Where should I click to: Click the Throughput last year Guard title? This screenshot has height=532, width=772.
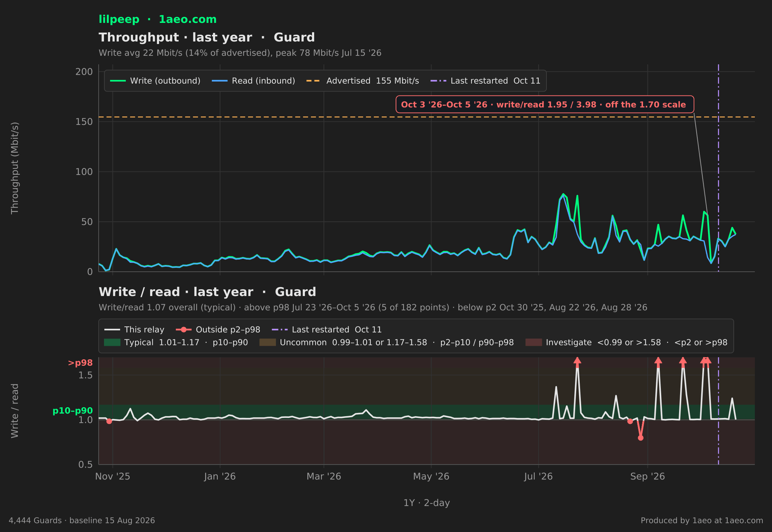tap(207, 38)
